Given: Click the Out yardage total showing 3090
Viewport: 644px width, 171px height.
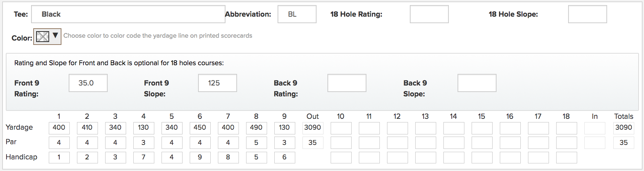Looking at the screenshot, I should (313, 128).
